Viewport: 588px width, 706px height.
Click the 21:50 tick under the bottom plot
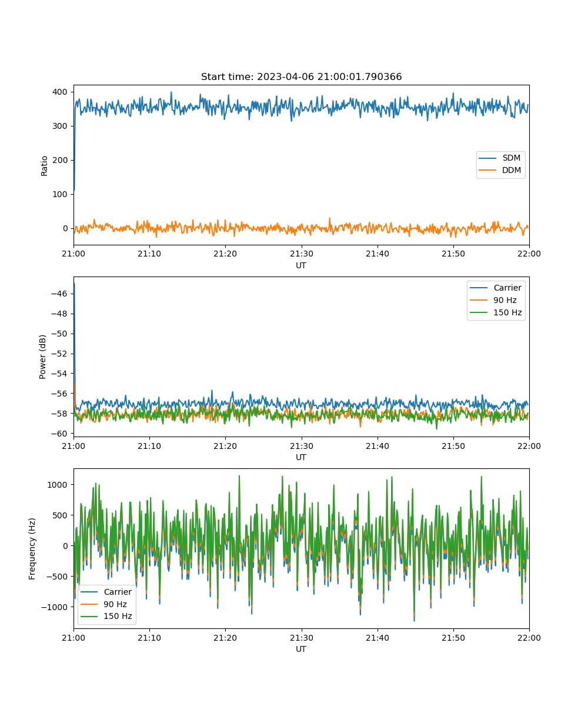tap(453, 637)
